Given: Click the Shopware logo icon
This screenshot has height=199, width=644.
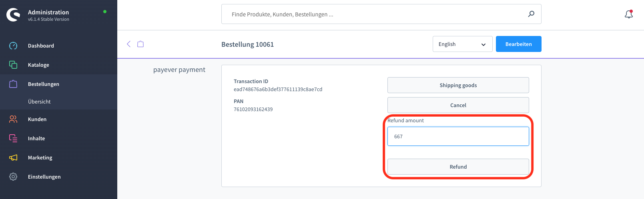Looking at the screenshot, I should (x=13, y=15).
